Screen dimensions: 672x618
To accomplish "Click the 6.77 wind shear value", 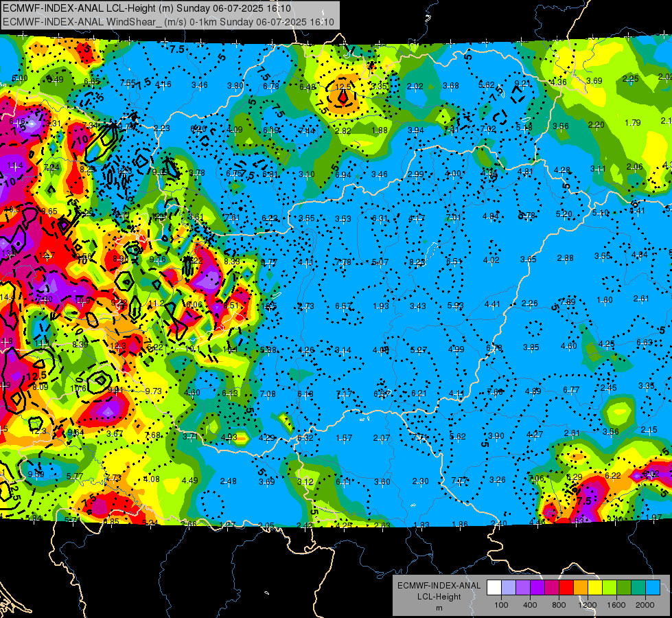I will click(x=571, y=390).
